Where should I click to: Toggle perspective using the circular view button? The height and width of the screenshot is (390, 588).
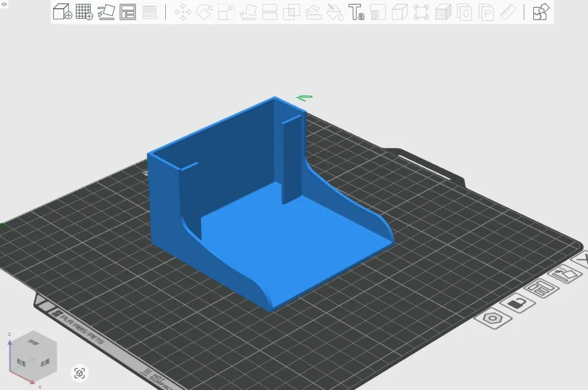point(79,372)
